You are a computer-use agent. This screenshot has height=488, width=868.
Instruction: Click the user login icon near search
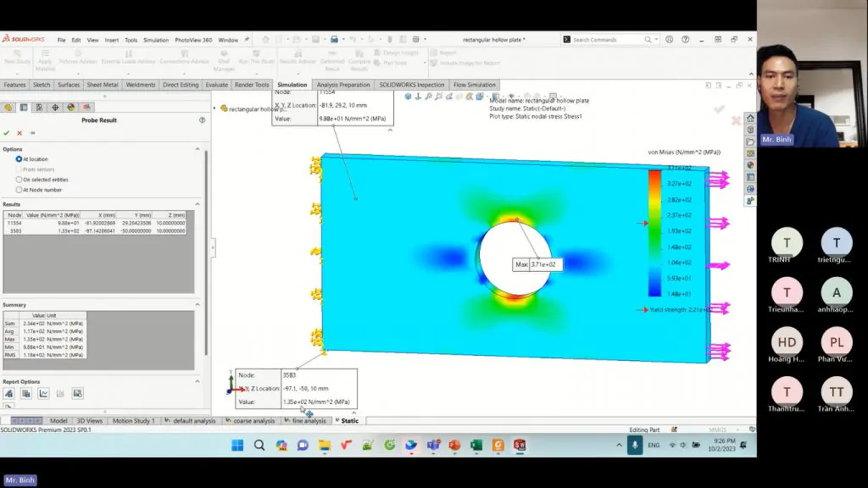pyautogui.click(x=670, y=40)
